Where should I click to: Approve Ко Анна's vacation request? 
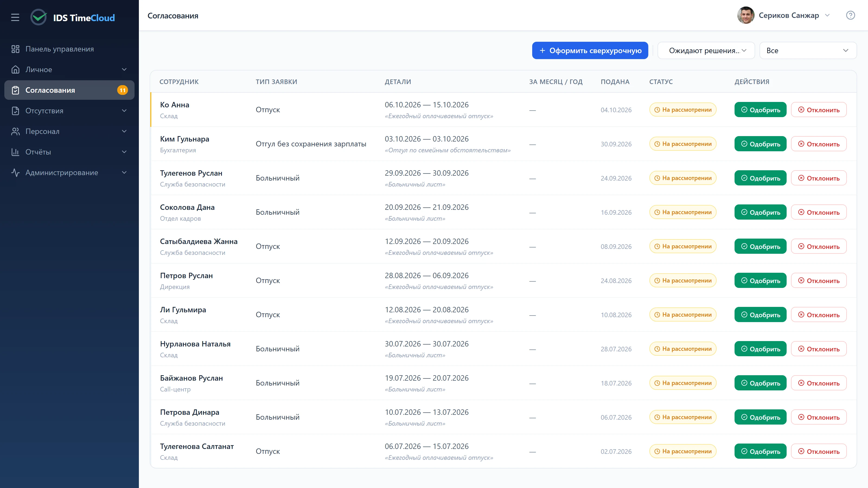[760, 110]
